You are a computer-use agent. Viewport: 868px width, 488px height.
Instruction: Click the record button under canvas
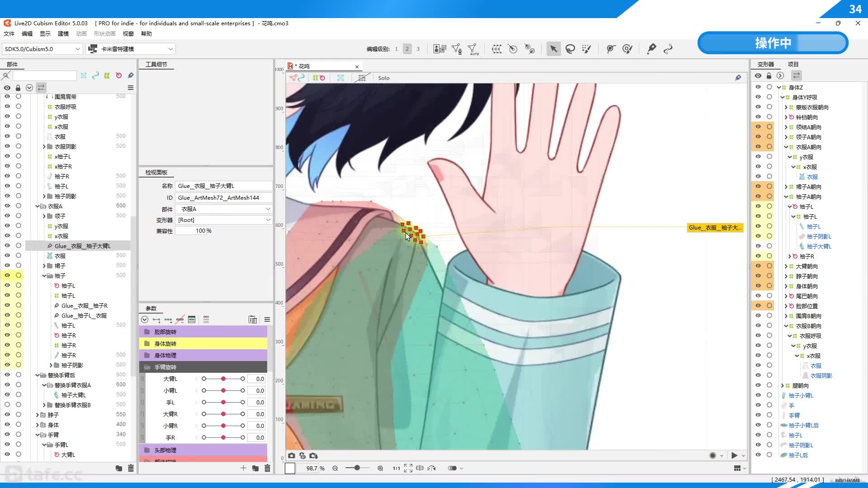click(x=712, y=455)
